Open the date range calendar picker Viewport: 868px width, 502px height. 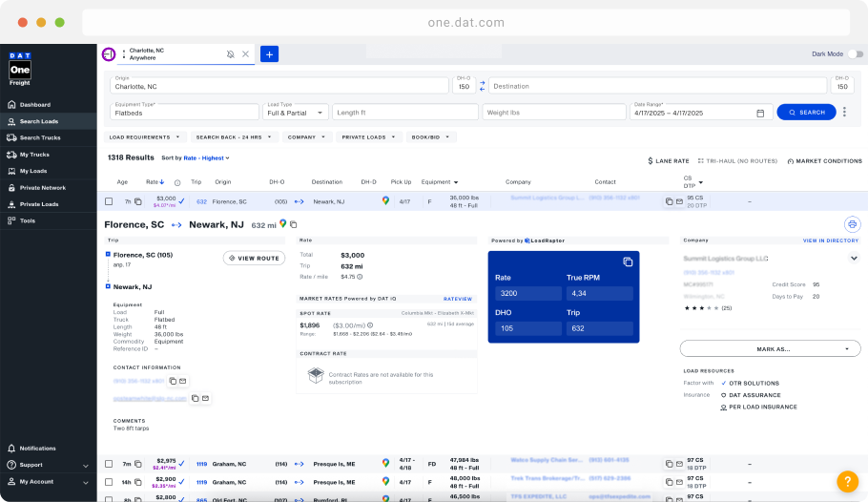coord(760,113)
